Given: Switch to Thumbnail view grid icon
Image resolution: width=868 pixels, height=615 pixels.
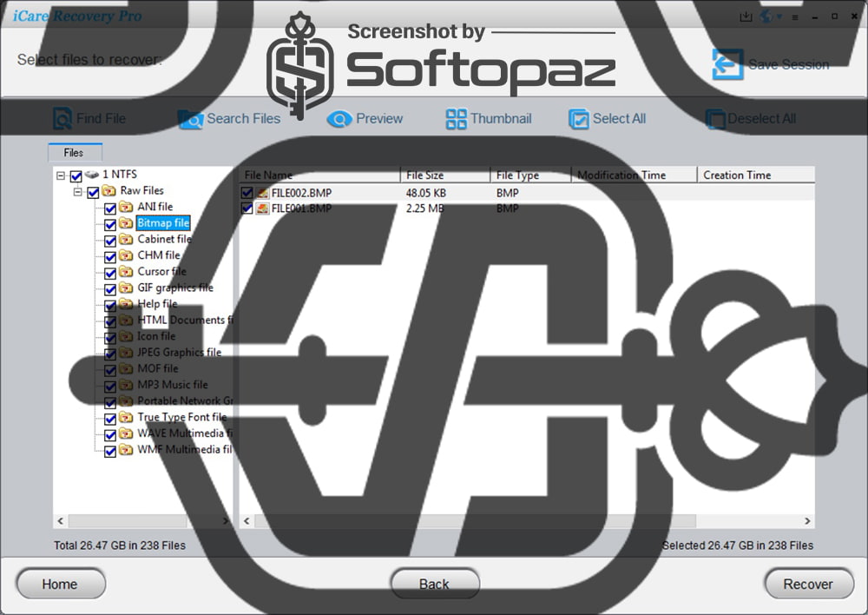Looking at the screenshot, I should [457, 118].
